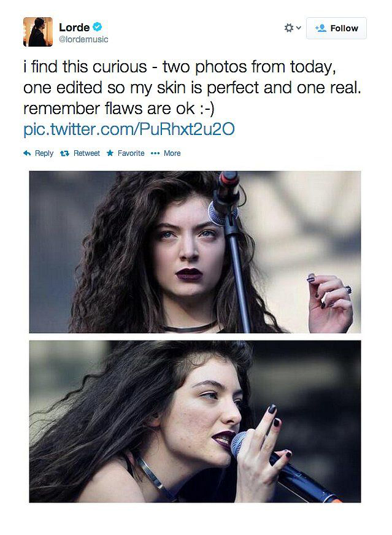Image resolution: width=392 pixels, height=535 pixels.
Task: Follow Lorde with the Follow button
Action: point(336,28)
